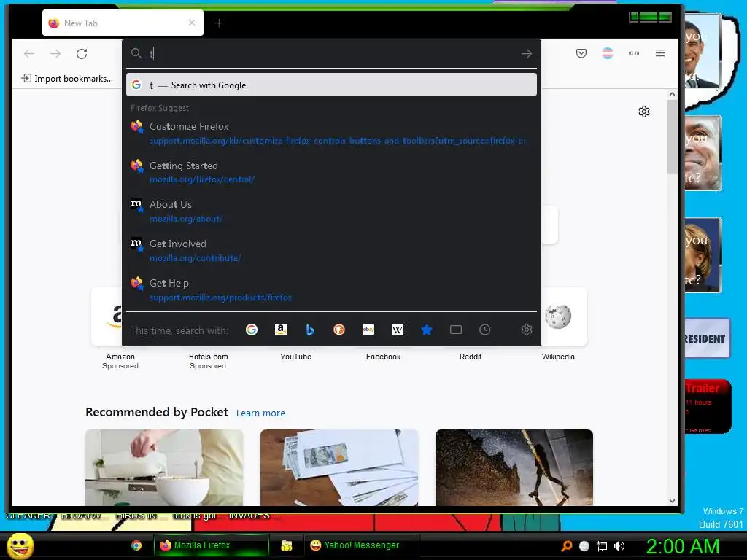Click the volume speaker tray icon
The height and width of the screenshot is (560, 747).
pos(619,546)
